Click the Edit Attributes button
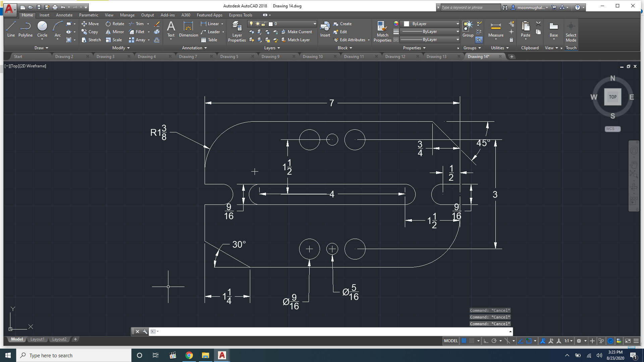 click(352, 40)
